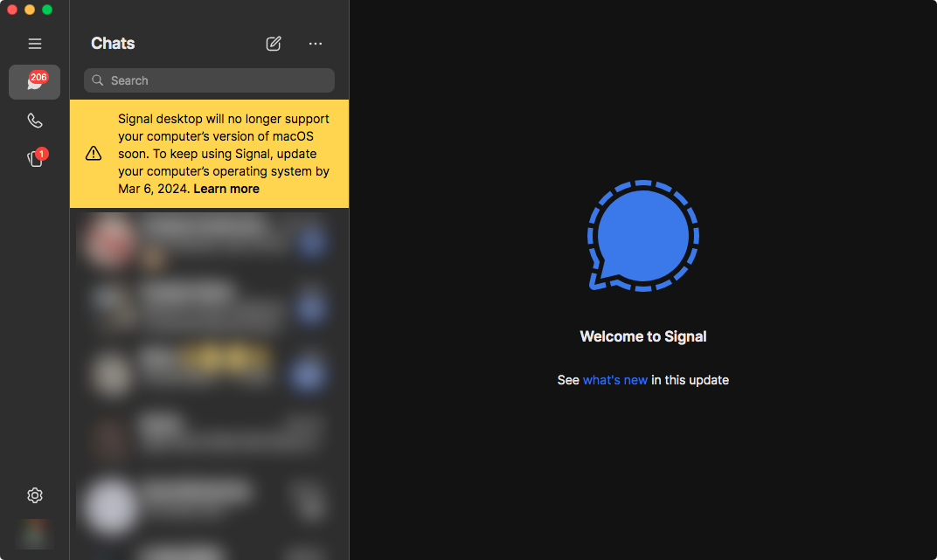Open the hamburger menu in sidebar

[35, 44]
